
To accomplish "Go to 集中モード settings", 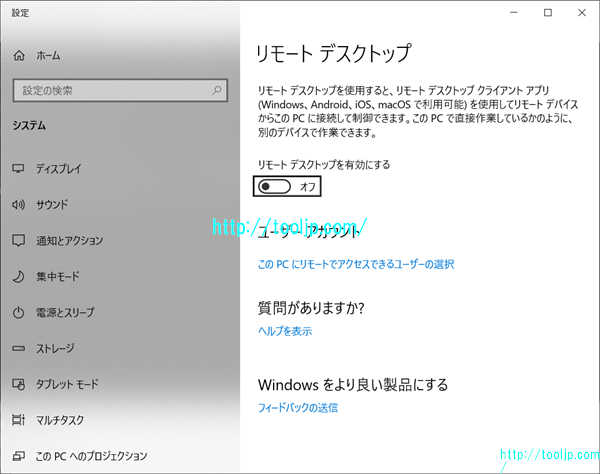I will 58,277.
